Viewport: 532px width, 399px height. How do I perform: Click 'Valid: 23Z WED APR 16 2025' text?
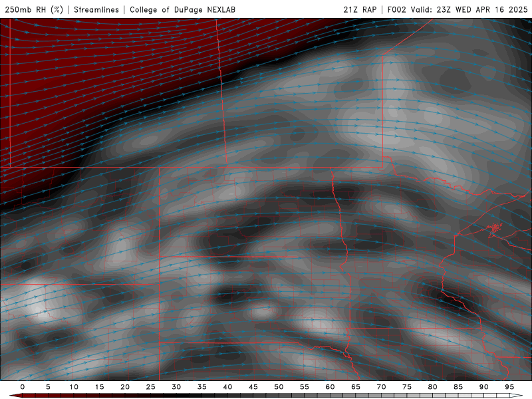(x=469, y=9)
